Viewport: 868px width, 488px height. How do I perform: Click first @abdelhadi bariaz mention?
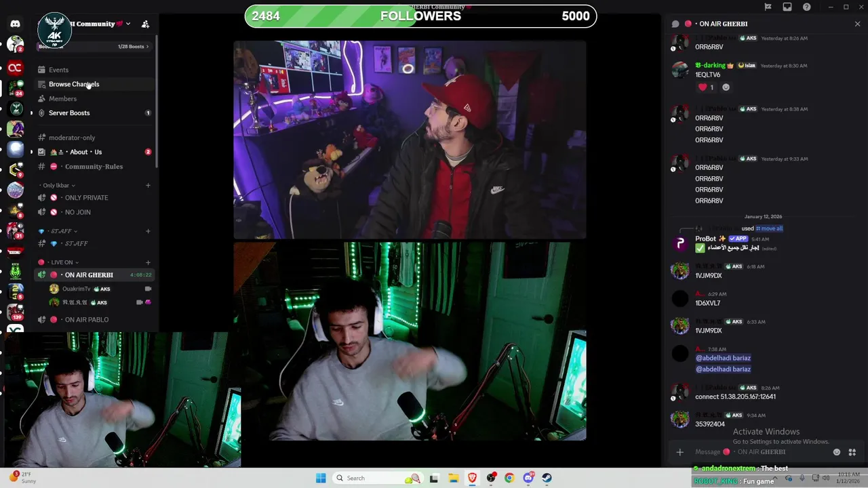(723, 358)
